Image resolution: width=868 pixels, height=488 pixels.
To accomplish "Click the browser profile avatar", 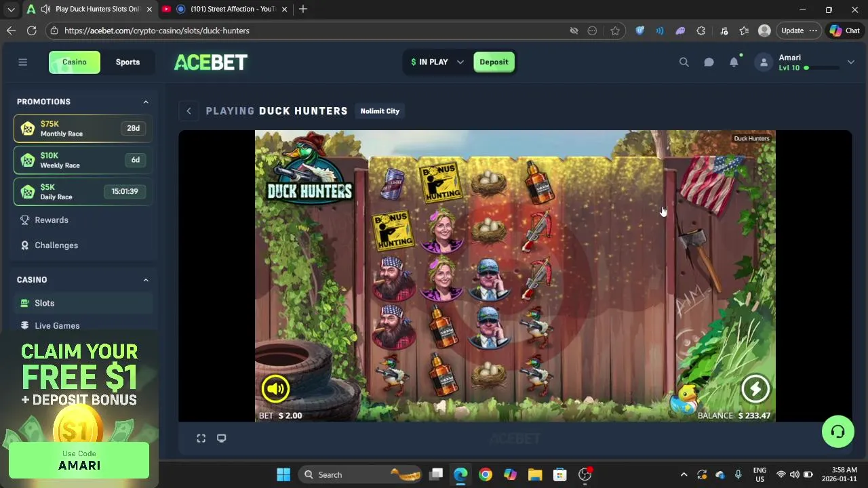I will click(764, 30).
